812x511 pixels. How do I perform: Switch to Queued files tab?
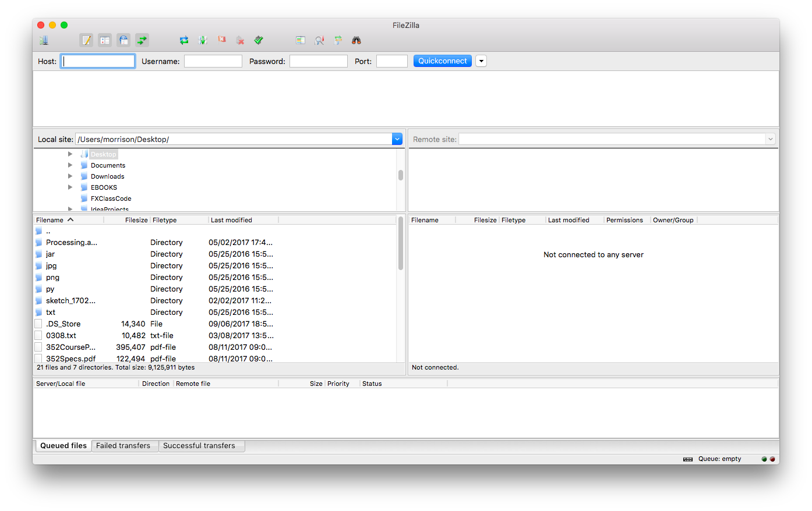point(63,446)
